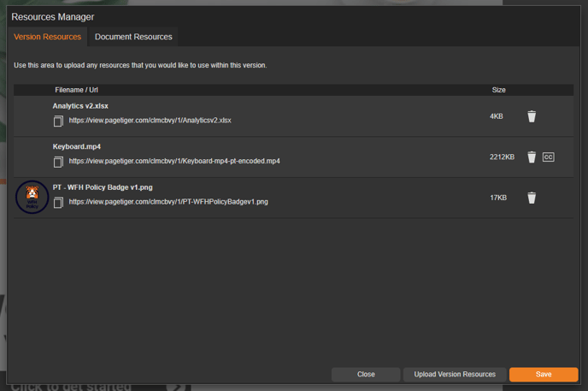This screenshot has height=391, width=588.
Task: Select the Analytics v2.xlsx filename
Action: click(x=80, y=106)
